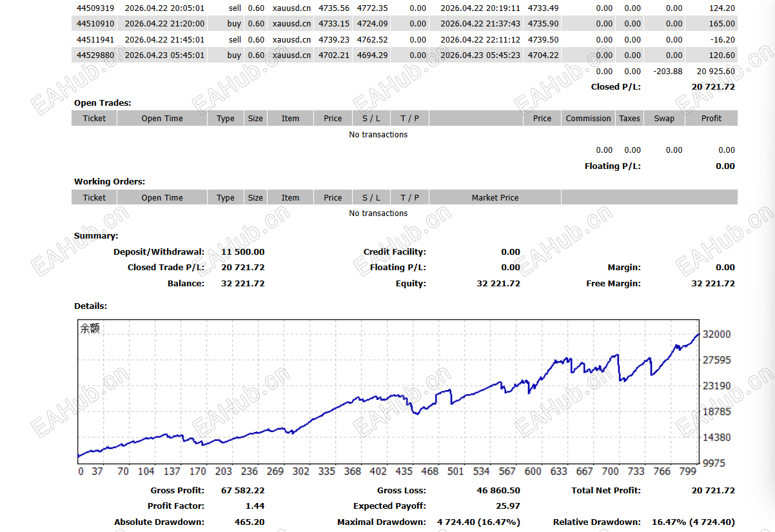The width and height of the screenshot is (775, 532).
Task: Click the 27595 y-axis label
Action: coord(716,360)
